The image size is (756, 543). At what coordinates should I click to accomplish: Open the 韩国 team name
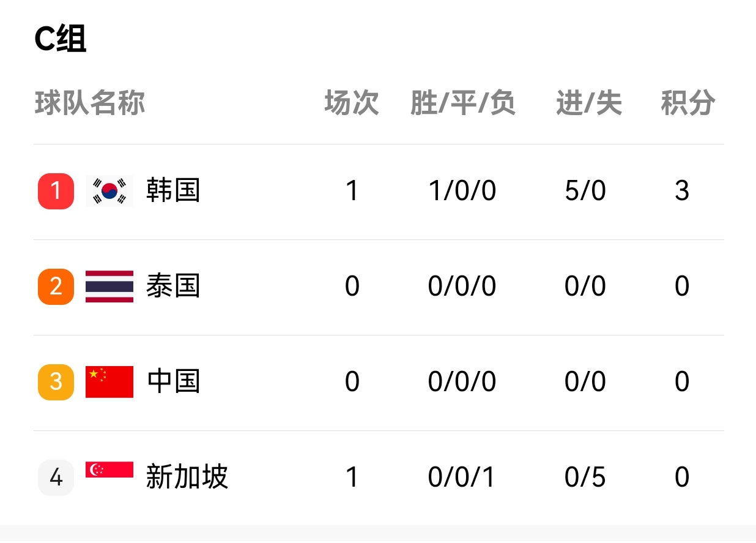click(173, 191)
